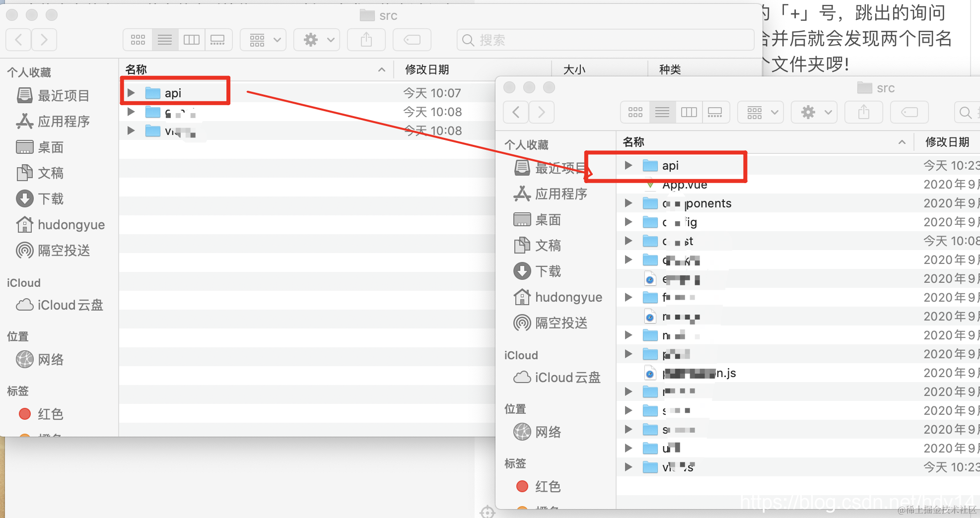980x518 pixels.
Task: Go back in the left Finder window
Action: tap(19, 40)
